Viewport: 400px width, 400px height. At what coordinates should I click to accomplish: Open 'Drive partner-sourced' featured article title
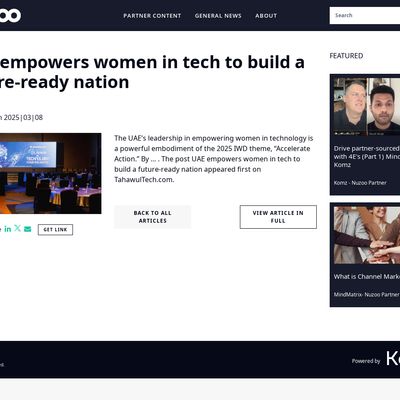pyautogui.click(x=367, y=156)
